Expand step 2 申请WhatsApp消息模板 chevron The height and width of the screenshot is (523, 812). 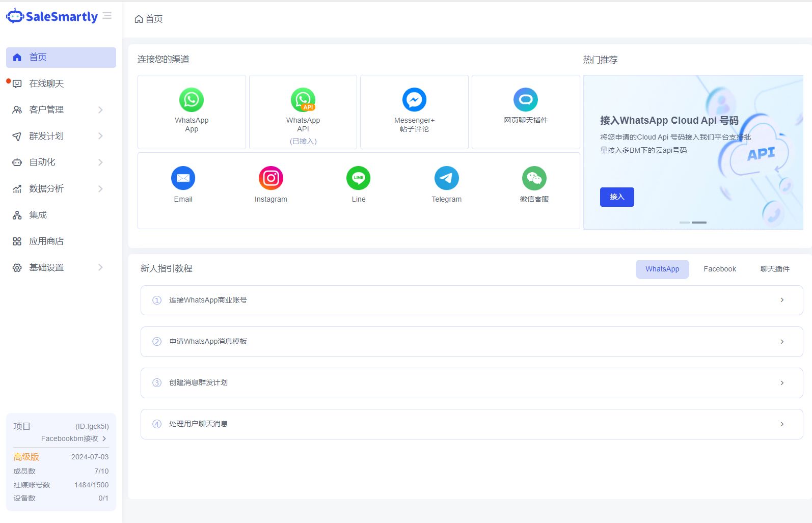pyautogui.click(x=782, y=342)
